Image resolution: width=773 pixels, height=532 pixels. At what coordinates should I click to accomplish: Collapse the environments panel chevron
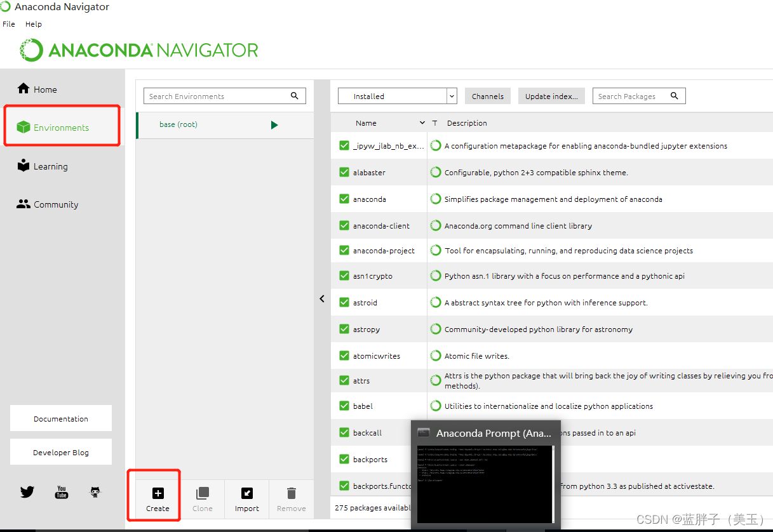(x=321, y=298)
